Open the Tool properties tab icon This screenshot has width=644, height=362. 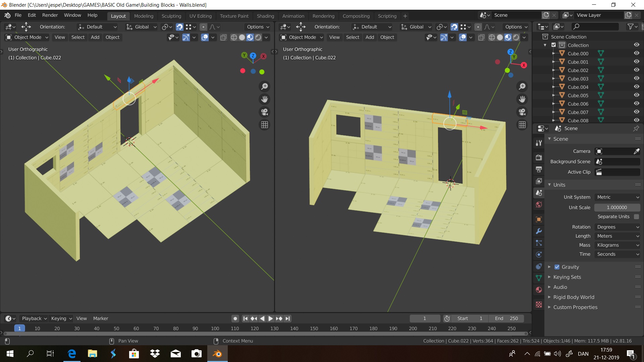(x=539, y=143)
